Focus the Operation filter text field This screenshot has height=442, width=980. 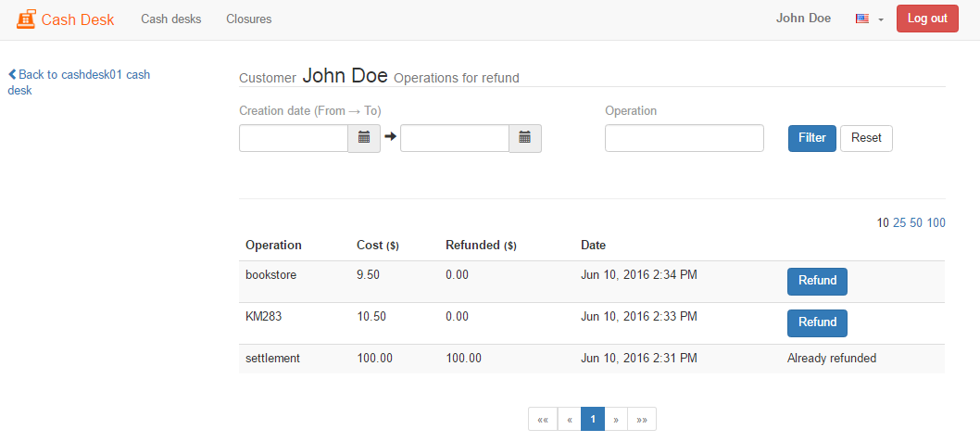tap(685, 138)
